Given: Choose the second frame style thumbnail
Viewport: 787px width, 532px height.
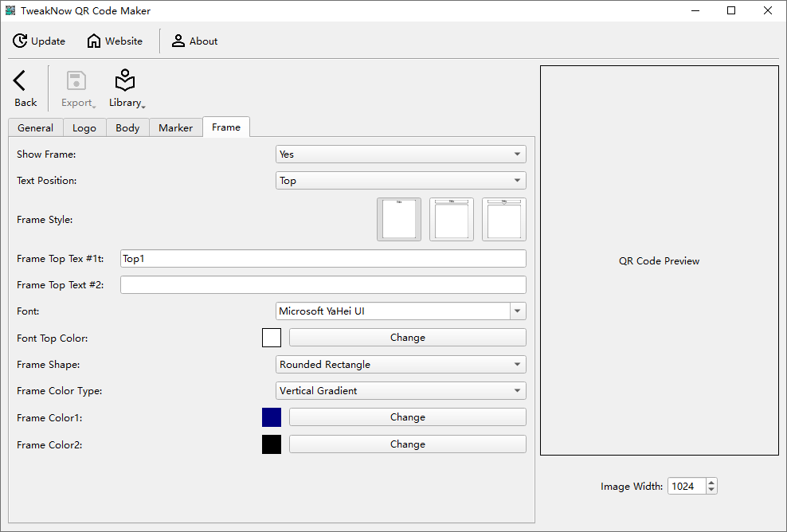Looking at the screenshot, I should pos(452,219).
